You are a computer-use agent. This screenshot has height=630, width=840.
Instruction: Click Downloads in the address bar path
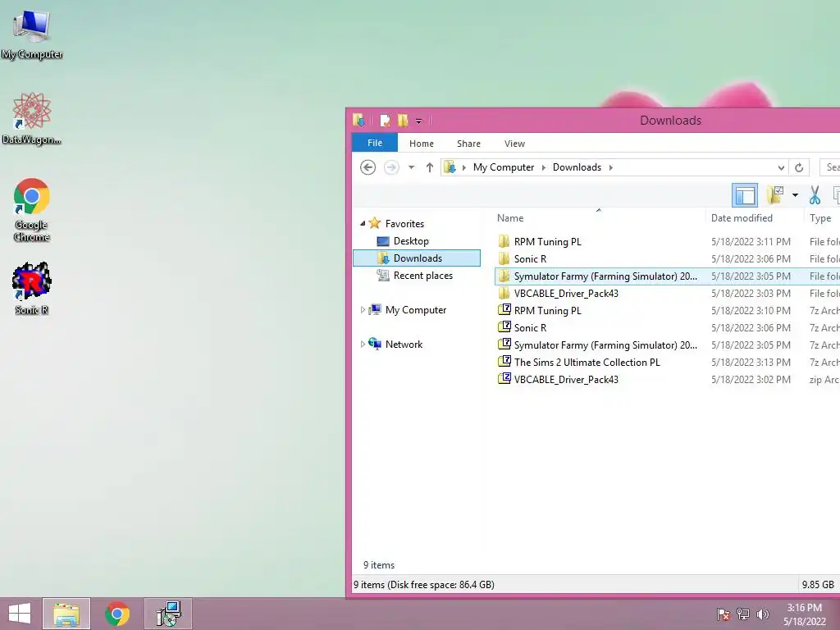point(577,167)
